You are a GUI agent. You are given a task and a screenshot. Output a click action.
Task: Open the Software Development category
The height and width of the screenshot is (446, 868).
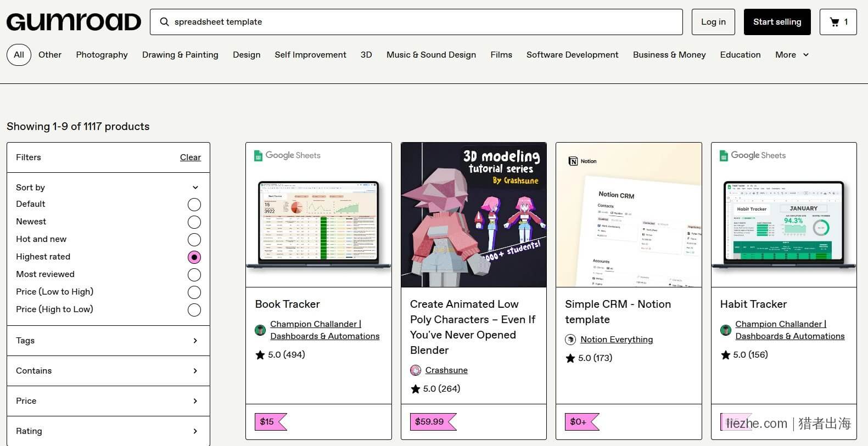572,55
